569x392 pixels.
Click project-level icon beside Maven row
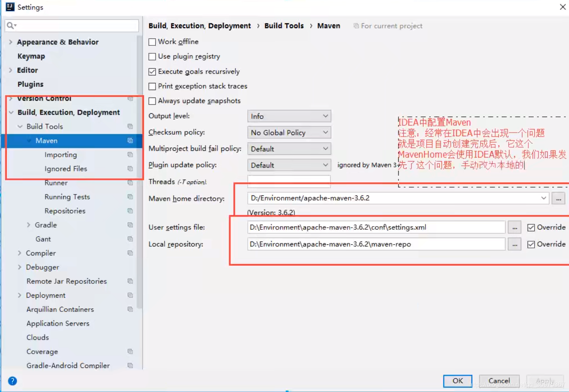tap(130, 141)
